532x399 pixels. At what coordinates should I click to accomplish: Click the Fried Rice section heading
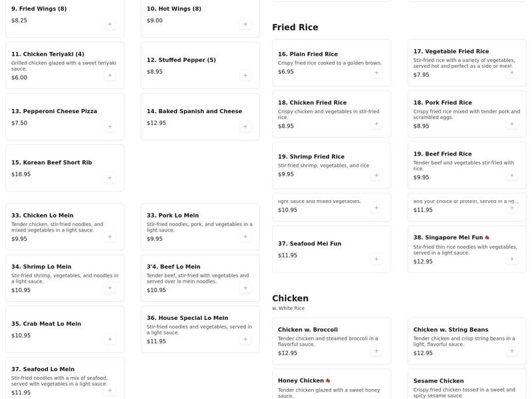click(295, 27)
